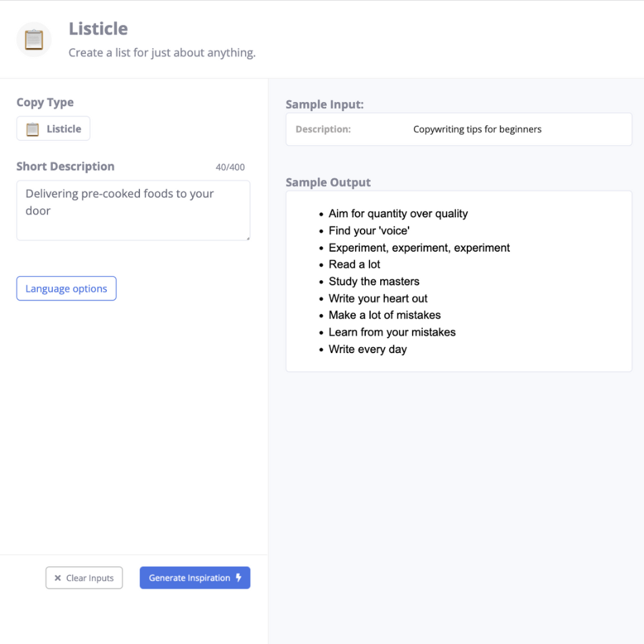
Task: Click the 40/400 character counter
Action: 231,167
